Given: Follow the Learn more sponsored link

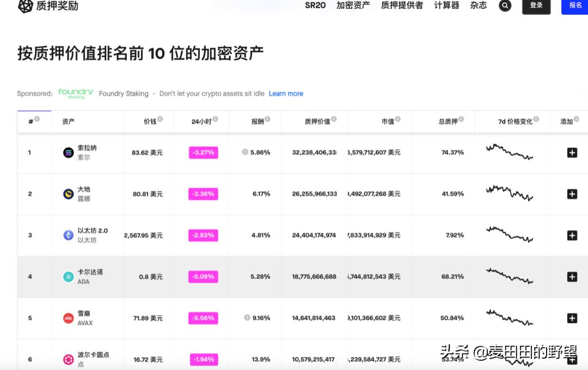Looking at the screenshot, I should click(x=286, y=94).
